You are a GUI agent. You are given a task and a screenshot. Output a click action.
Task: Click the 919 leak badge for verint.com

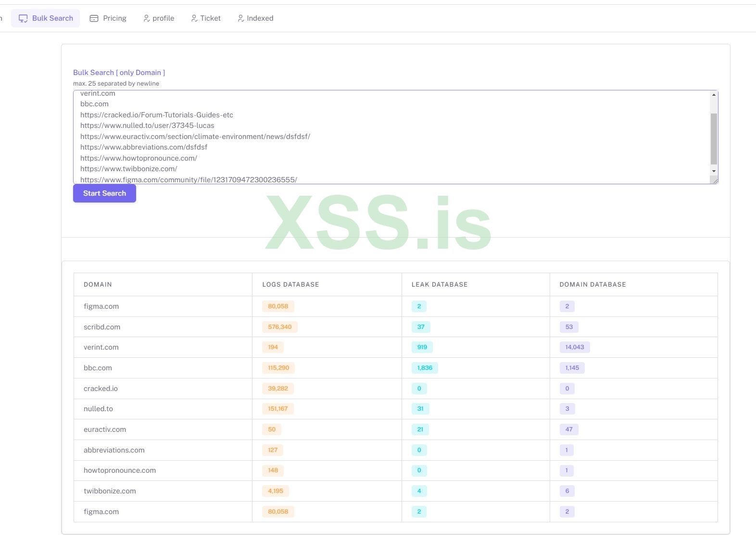point(422,347)
